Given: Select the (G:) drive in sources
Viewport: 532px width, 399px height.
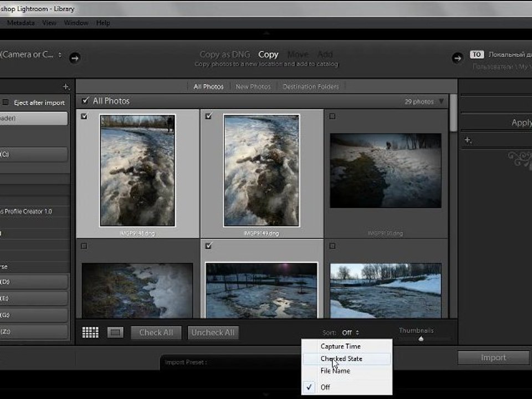Looking at the screenshot, I should pos(33,315).
